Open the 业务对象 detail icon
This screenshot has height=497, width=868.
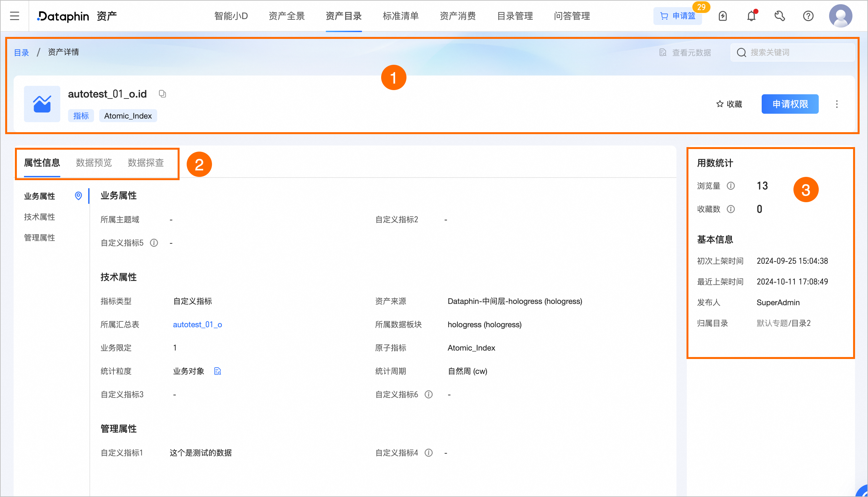217,371
